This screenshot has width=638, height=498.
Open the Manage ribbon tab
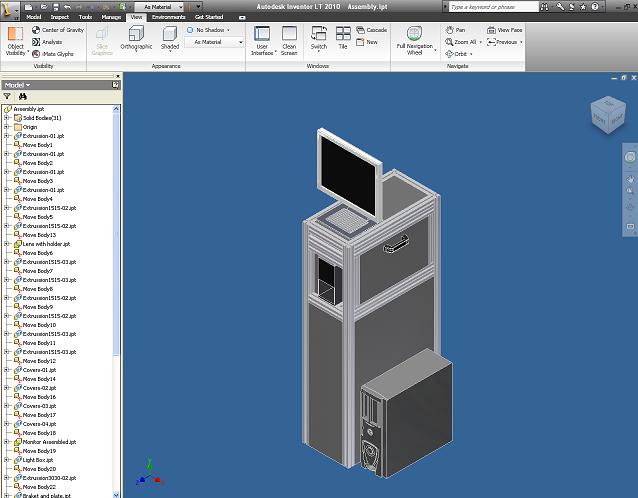click(x=111, y=17)
